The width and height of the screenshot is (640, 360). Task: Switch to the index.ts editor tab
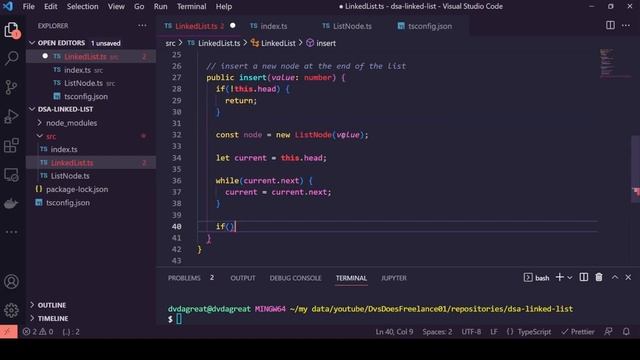[x=273, y=26]
